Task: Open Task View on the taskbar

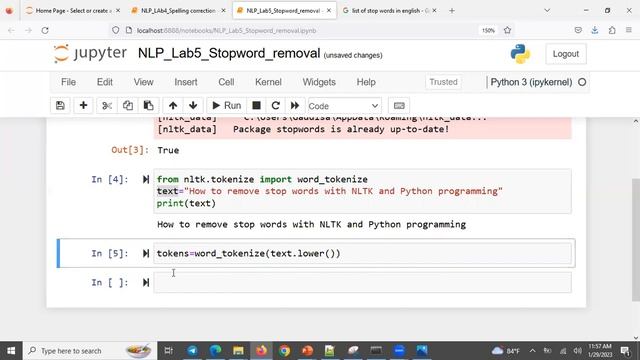Action: [168, 351]
